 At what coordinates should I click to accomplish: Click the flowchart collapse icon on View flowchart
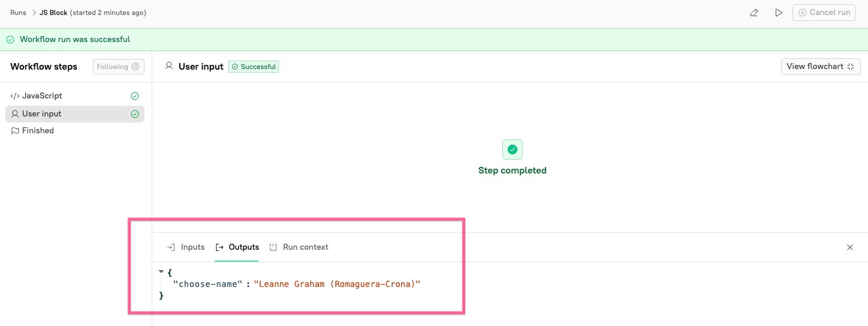pyautogui.click(x=851, y=67)
